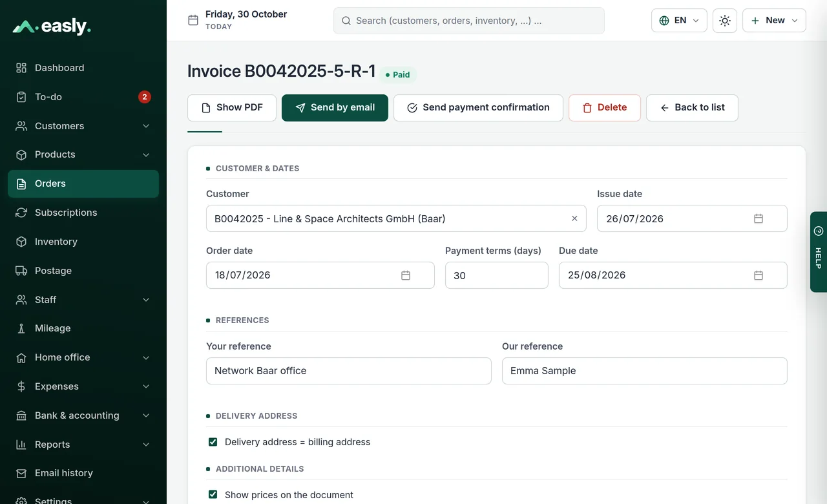Open the Due date calendar picker icon
This screenshot has height=504, width=827.
point(759,275)
